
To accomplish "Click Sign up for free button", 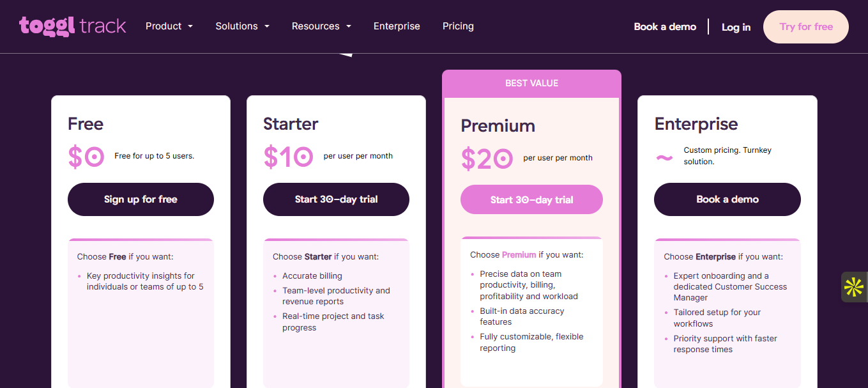I will (x=141, y=199).
